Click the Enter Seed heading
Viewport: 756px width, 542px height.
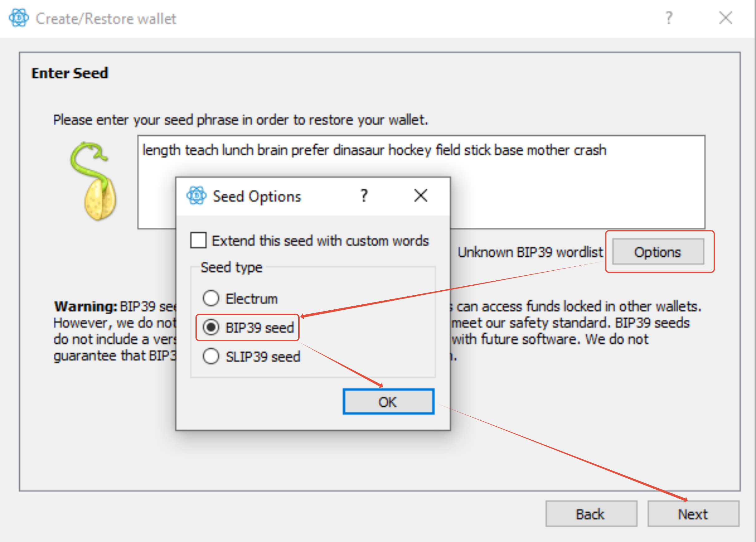pyautogui.click(x=70, y=73)
